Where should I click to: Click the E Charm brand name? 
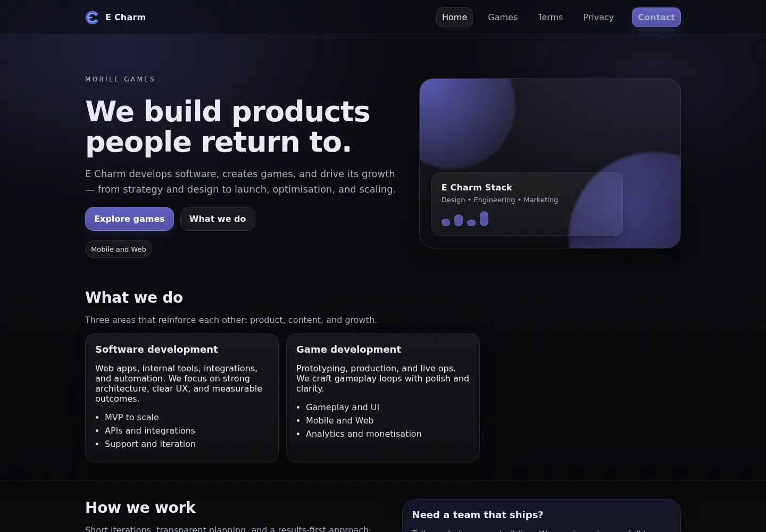(x=126, y=17)
